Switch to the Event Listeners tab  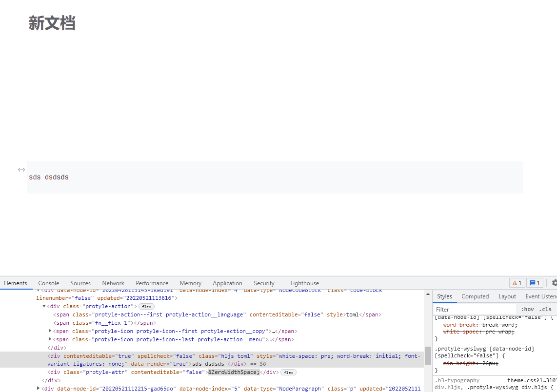[541, 296]
